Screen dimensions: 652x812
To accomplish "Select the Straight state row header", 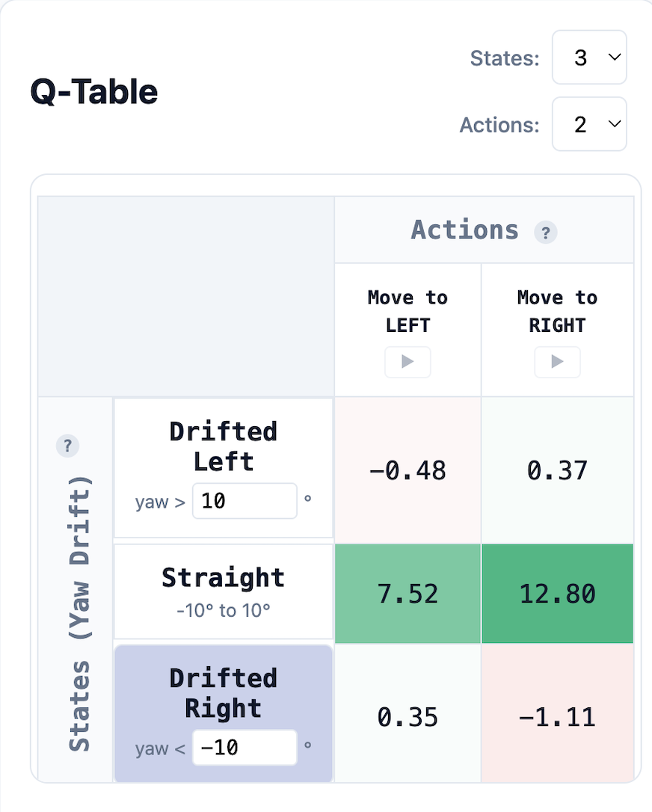I will [x=224, y=592].
